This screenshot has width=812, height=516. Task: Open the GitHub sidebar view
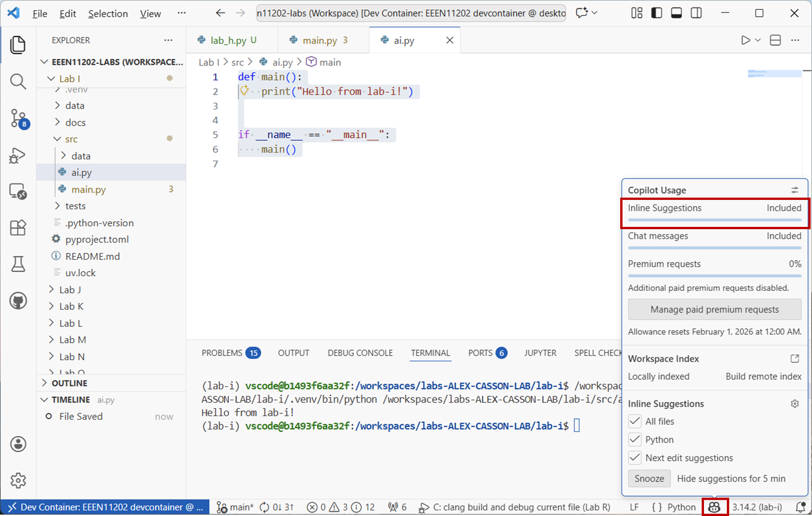pos(18,301)
